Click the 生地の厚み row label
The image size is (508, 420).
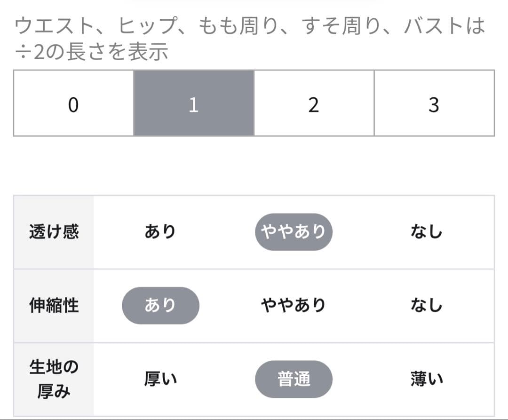(x=54, y=379)
